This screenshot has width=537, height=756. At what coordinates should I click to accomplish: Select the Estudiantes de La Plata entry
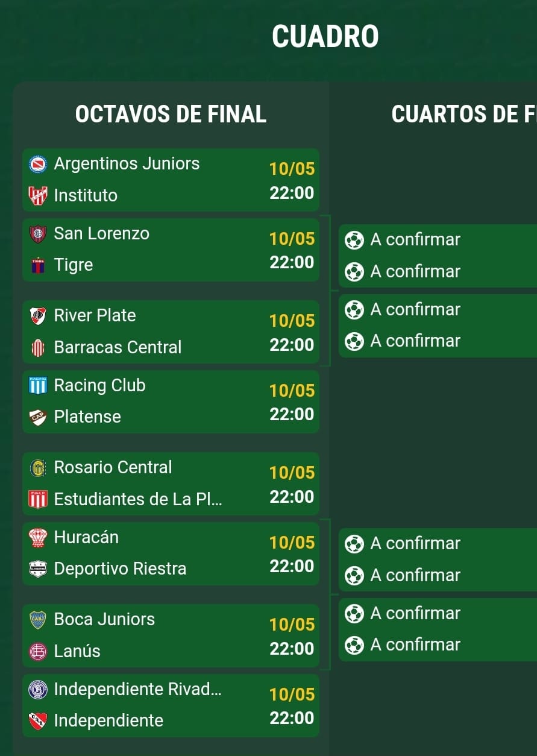coord(138,499)
